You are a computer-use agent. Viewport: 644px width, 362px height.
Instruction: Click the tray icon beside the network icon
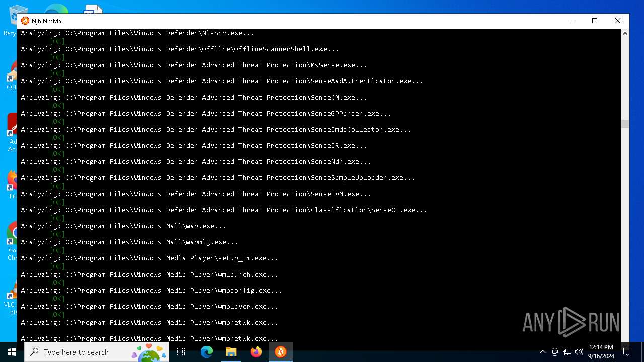[x=555, y=352]
